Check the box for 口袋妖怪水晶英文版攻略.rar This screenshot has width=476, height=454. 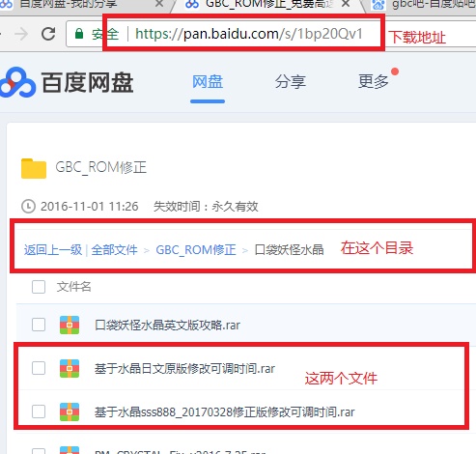click(x=39, y=325)
